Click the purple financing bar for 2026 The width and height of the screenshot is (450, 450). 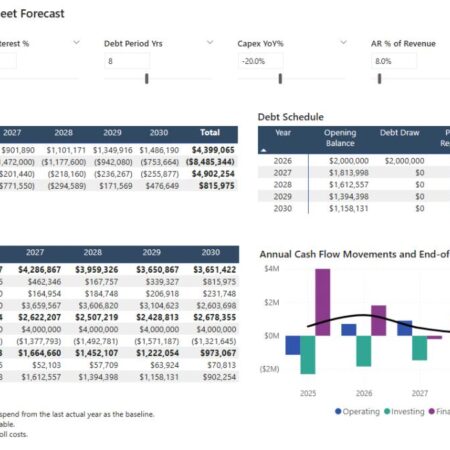pos(379,320)
